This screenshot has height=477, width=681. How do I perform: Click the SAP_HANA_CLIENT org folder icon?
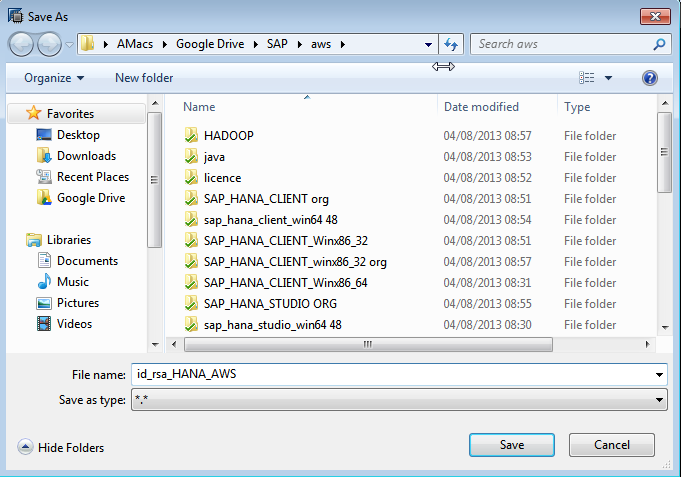click(191, 199)
